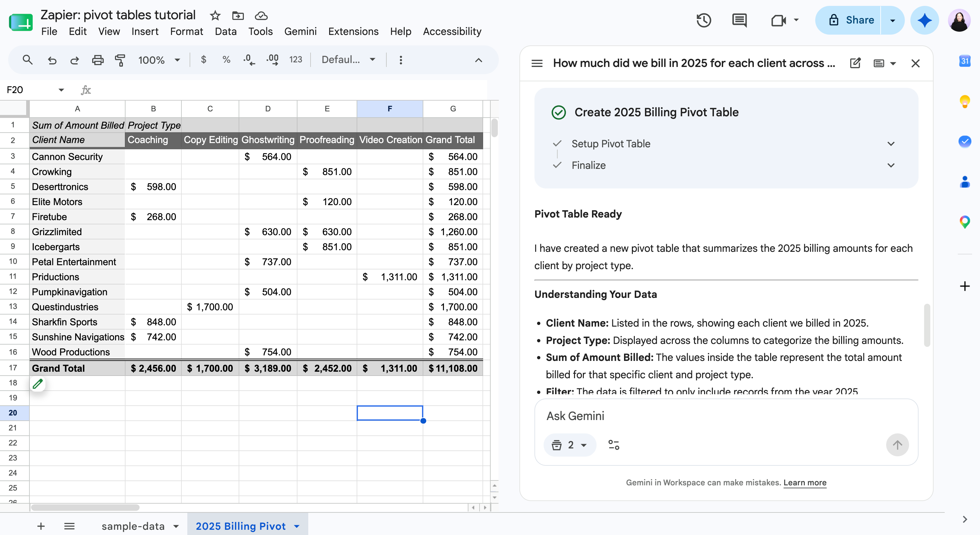Start a new Gemini chat
This screenshot has height=535, width=980.
click(855, 63)
